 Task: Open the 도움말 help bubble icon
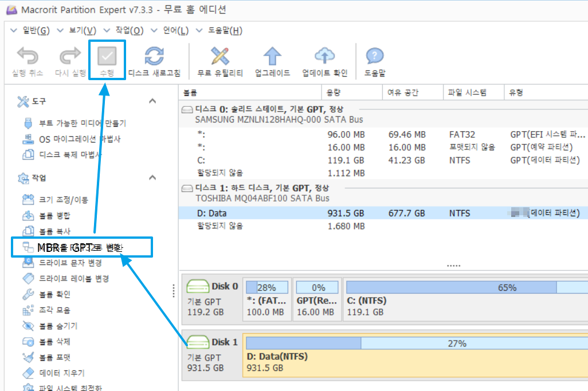pos(375,57)
